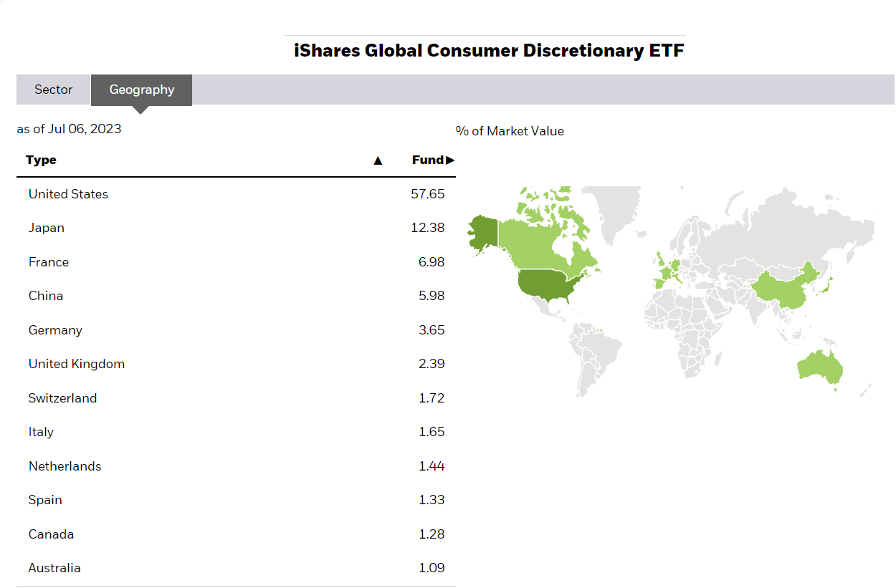Select the Australia row label
The image size is (896, 588).
pyautogui.click(x=54, y=568)
